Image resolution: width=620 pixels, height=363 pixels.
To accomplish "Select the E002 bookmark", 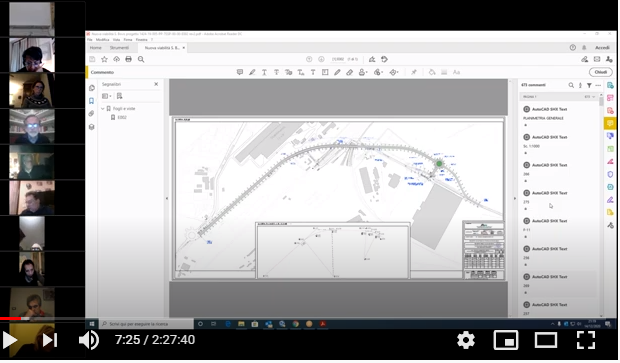I will (122, 117).
